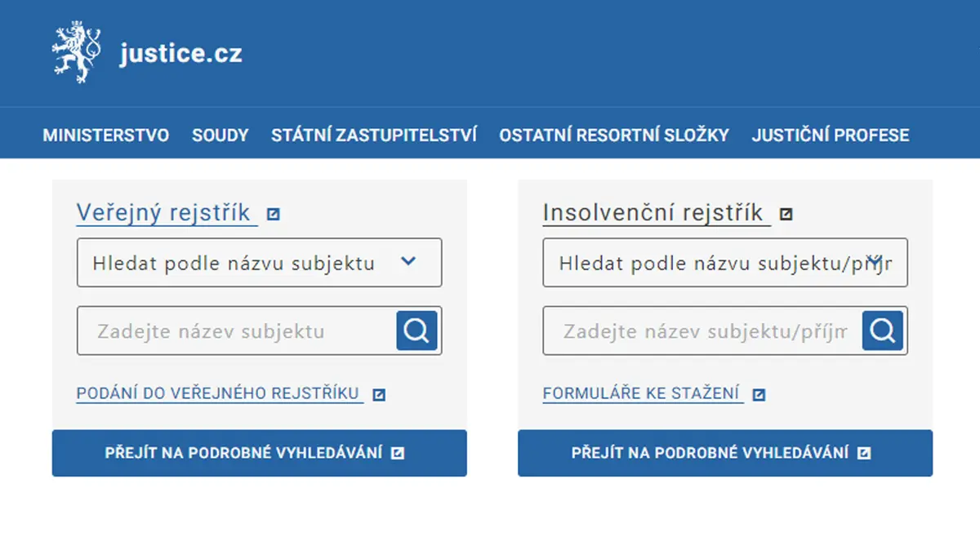Click external icon on the left Přejít na podrobné vyhledávání button

398,453
